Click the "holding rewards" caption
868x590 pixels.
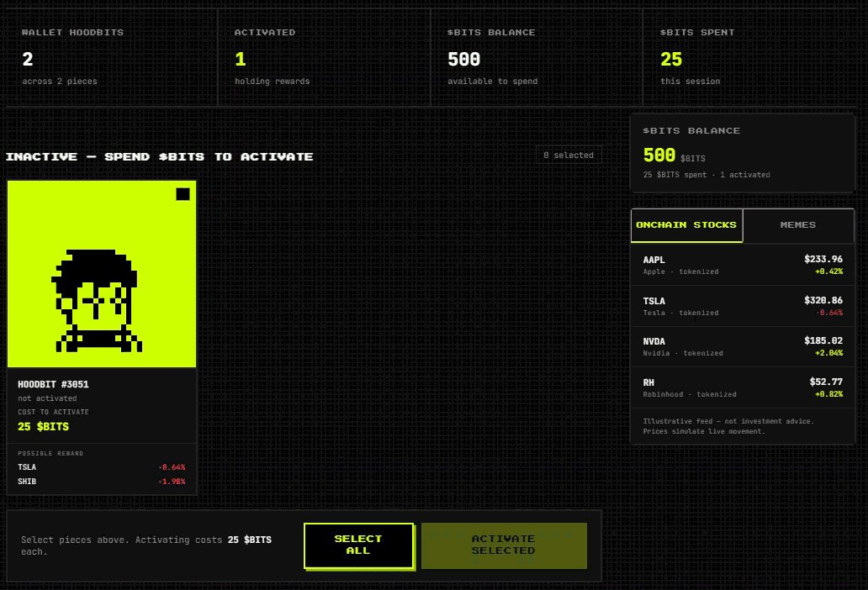point(273,82)
